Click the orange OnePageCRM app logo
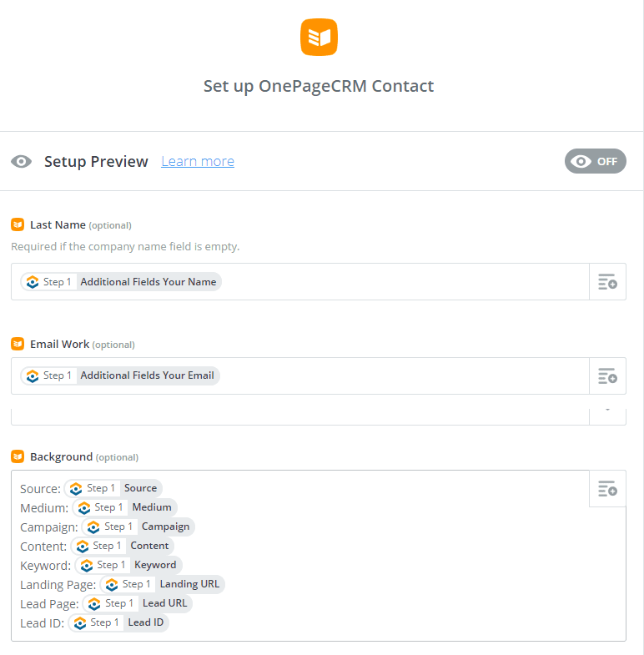This screenshot has height=655, width=644. [x=319, y=37]
